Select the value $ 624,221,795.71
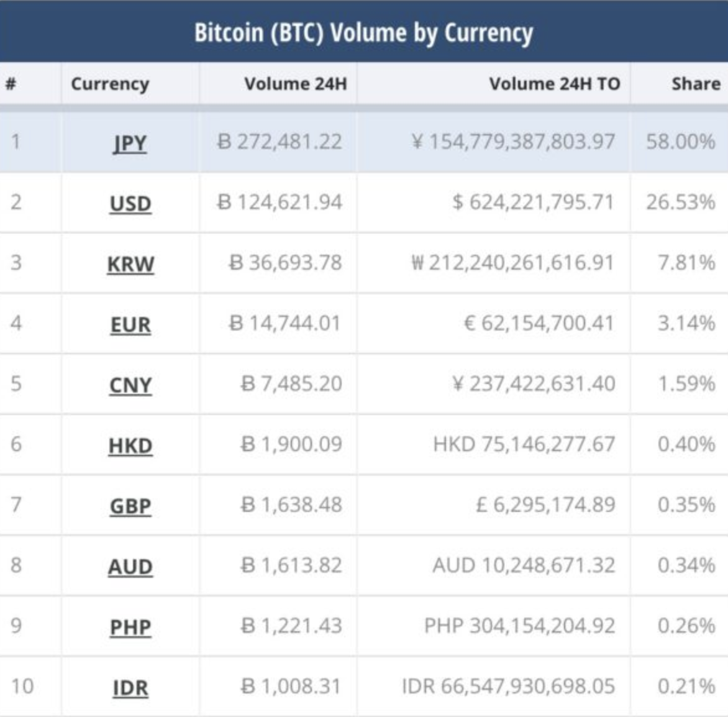The width and height of the screenshot is (728, 717). [534, 202]
